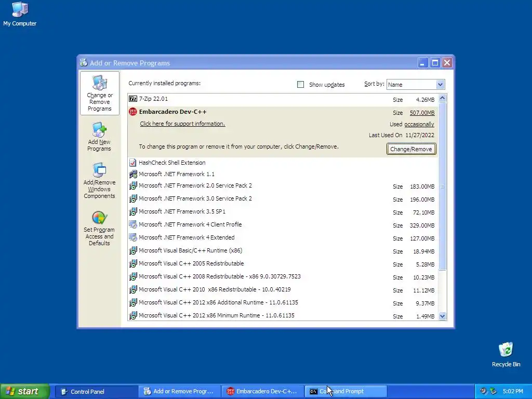Click the .NET Framework 3.5 SP1 icon

pos(133,211)
